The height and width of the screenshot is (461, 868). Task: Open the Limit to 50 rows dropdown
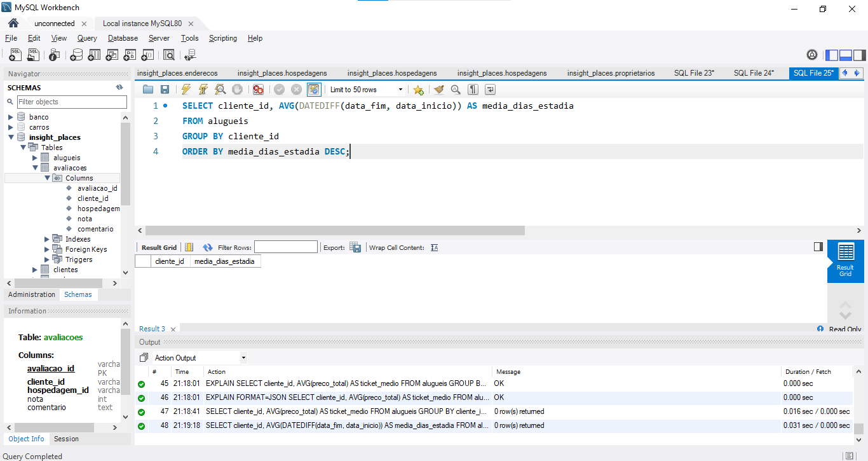pos(367,90)
